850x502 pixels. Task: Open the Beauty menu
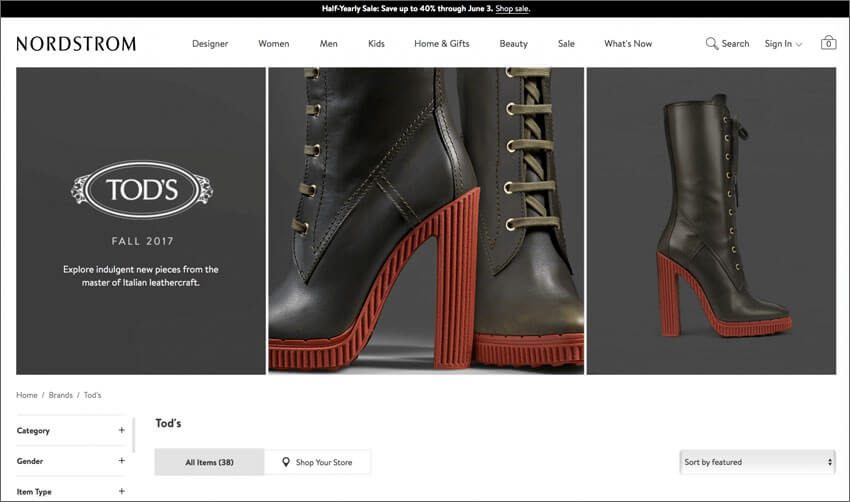click(513, 44)
